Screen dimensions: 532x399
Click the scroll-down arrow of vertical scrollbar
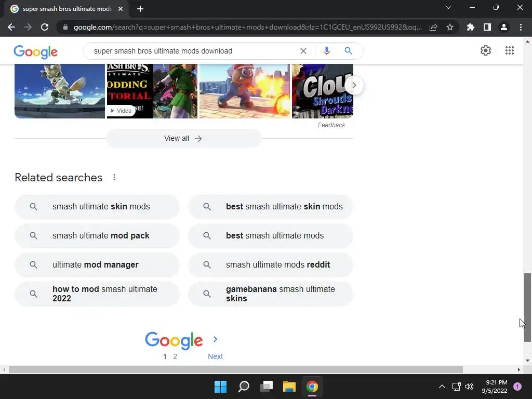click(527, 361)
